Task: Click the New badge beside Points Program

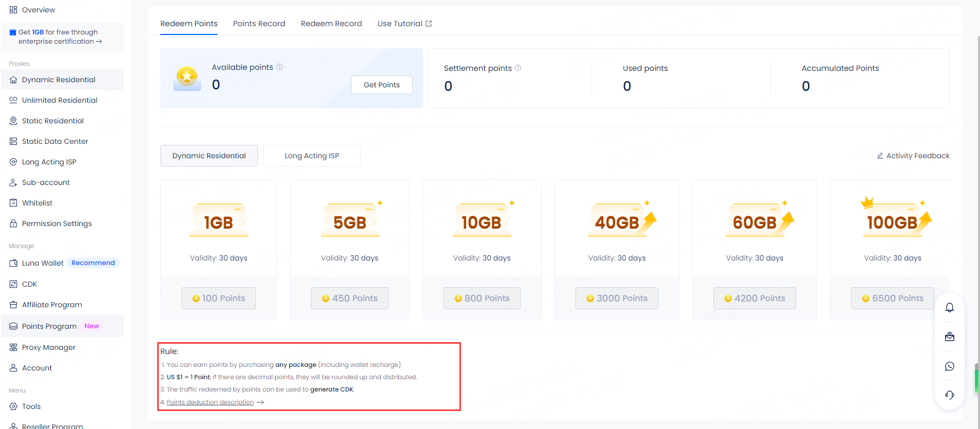Action: click(92, 326)
